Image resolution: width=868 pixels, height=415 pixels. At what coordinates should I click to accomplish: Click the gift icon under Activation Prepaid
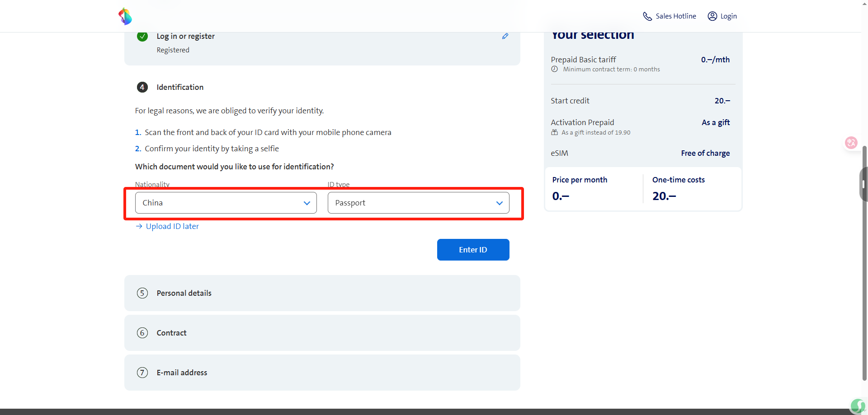click(555, 132)
